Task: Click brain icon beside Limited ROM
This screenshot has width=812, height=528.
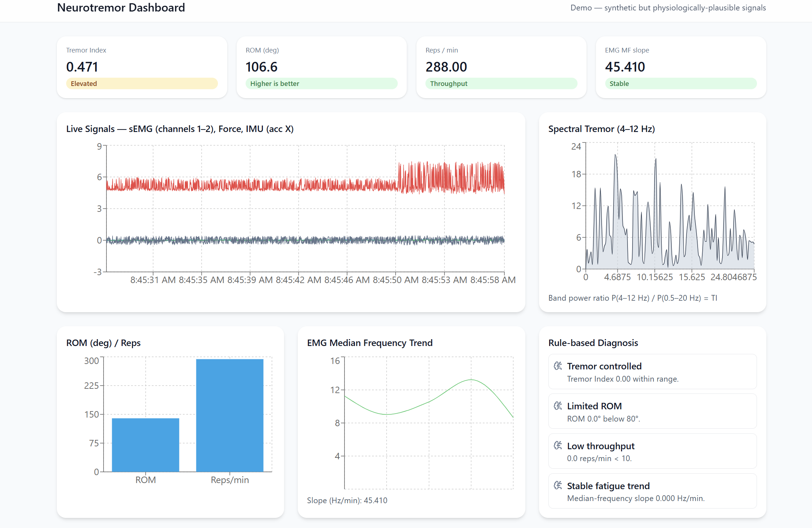Action: pos(558,406)
